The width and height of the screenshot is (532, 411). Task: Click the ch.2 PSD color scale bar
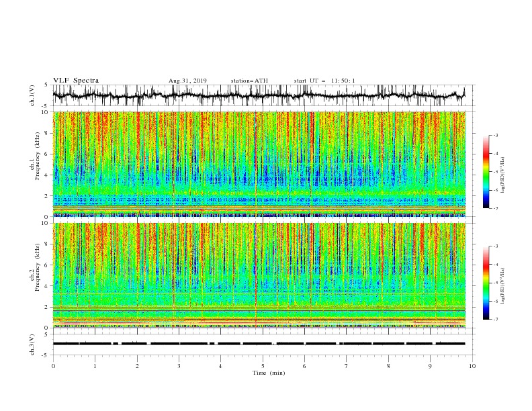click(x=486, y=283)
